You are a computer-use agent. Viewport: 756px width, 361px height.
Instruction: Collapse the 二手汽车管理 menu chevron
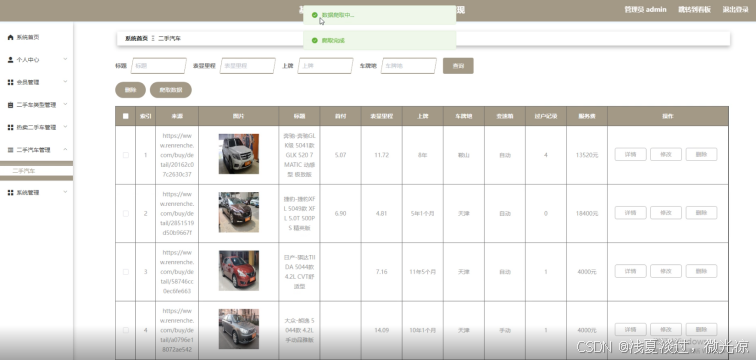click(66, 149)
